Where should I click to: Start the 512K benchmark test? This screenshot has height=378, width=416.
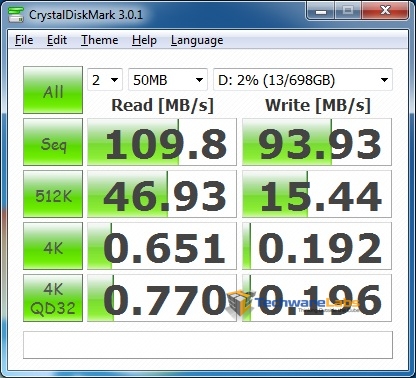point(53,194)
